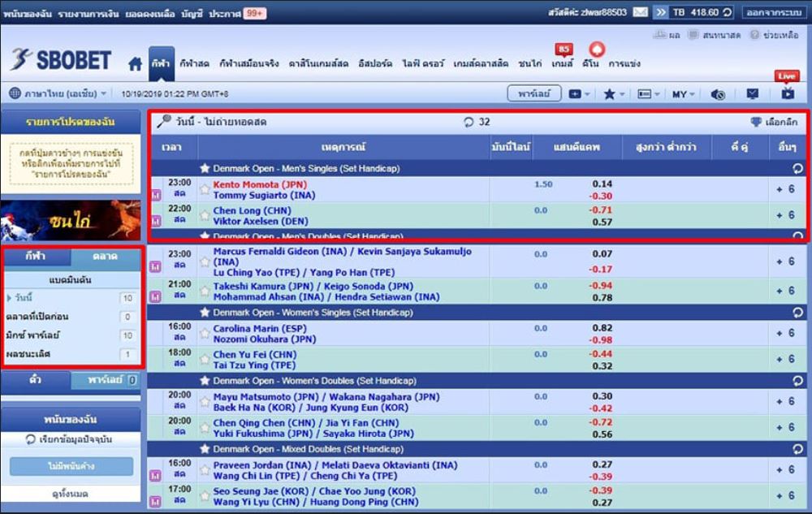This screenshot has height=514, width=812.
Task: Toggle star on Women's Singles league header
Action: point(205,312)
